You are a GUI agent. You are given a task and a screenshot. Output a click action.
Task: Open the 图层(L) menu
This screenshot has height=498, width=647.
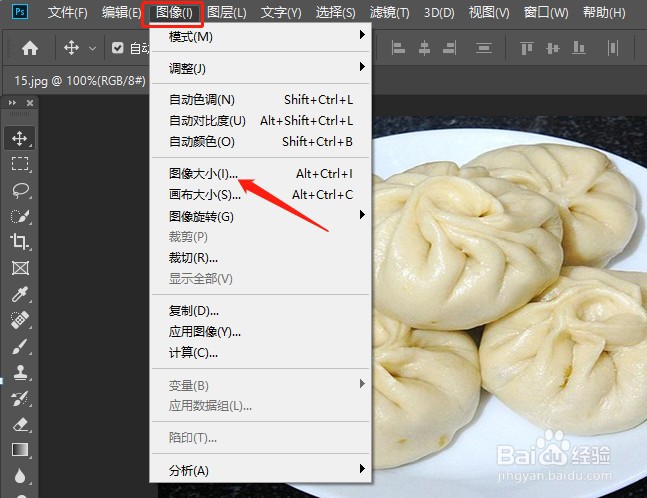coord(227,12)
